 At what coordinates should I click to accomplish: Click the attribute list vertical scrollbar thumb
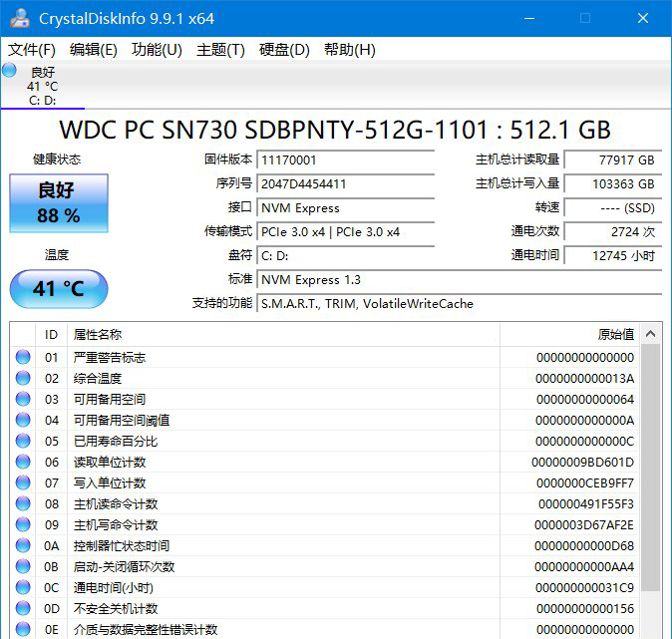[x=651, y=469]
